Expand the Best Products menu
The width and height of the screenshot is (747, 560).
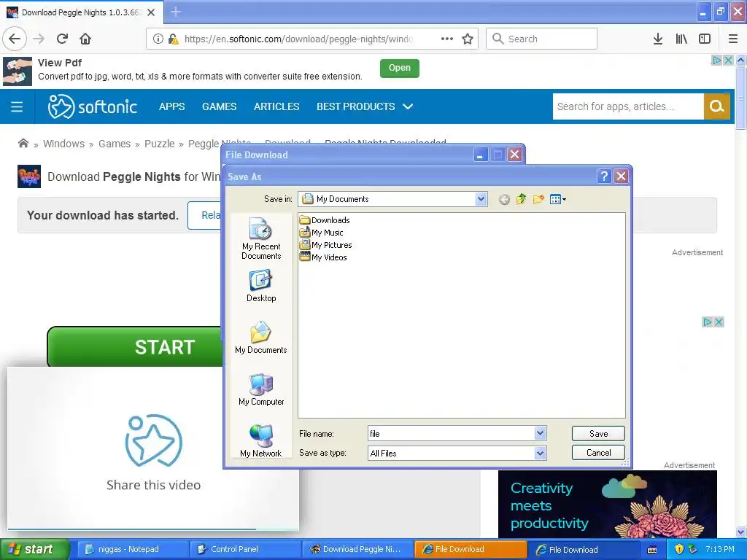(365, 106)
